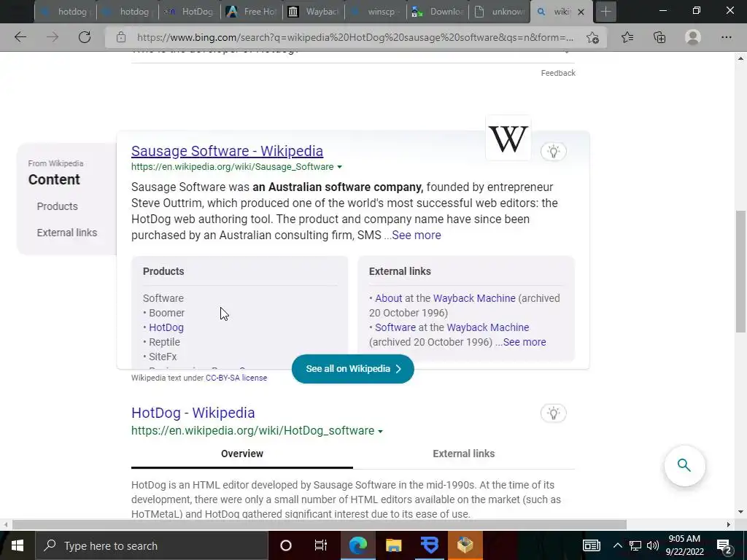
Task: Click the Windows taskbar search box
Action: 152,545
